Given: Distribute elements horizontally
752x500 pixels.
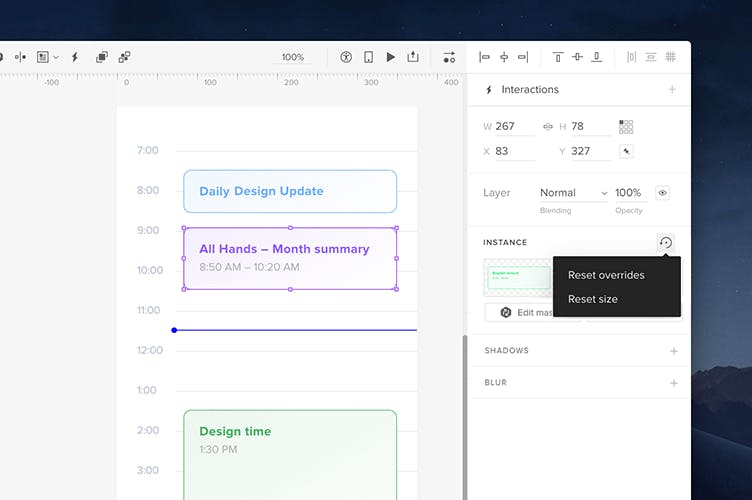Looking at the screenshot, I should (x=631, y=57).
